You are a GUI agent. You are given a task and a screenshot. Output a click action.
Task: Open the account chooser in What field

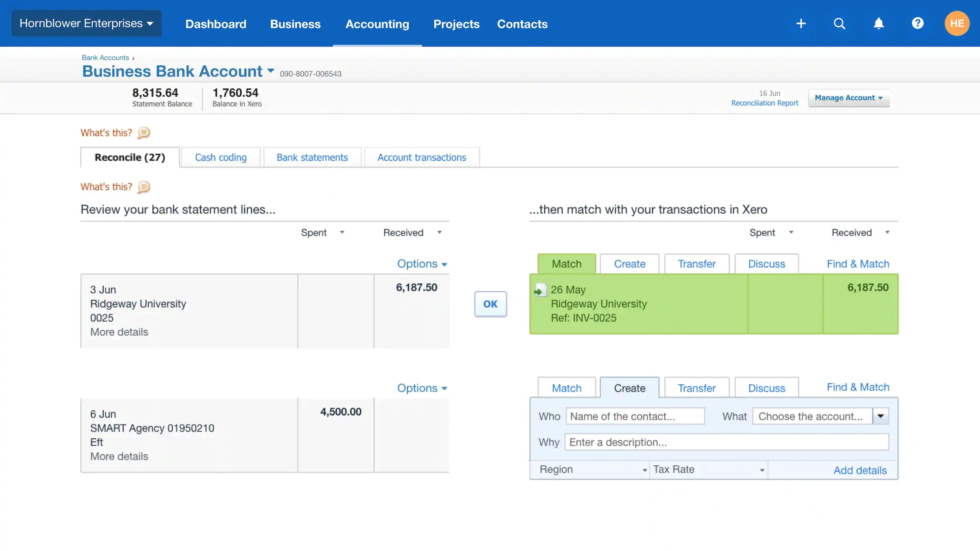pos(881,416)
